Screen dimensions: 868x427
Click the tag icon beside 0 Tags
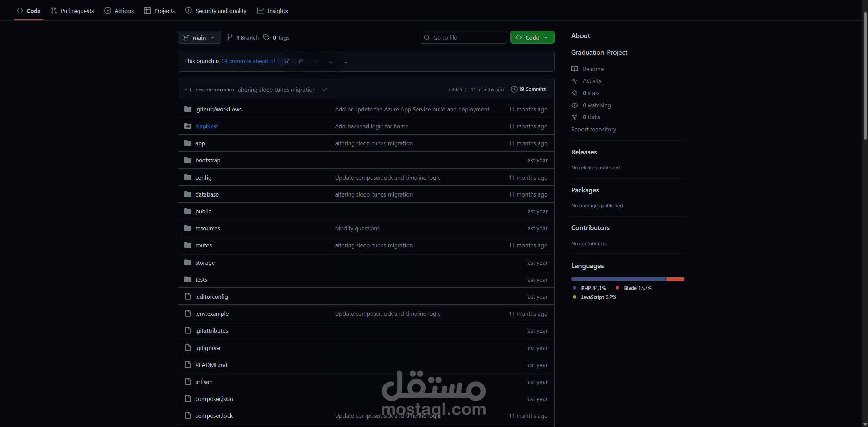[x=266, y=37]
